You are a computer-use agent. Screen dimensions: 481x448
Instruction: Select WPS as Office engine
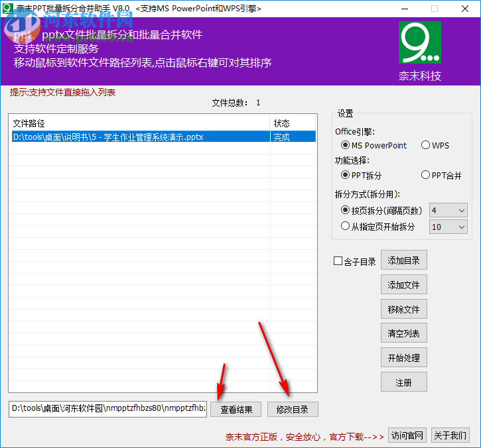pyautogui.click(x=435, y=145)
